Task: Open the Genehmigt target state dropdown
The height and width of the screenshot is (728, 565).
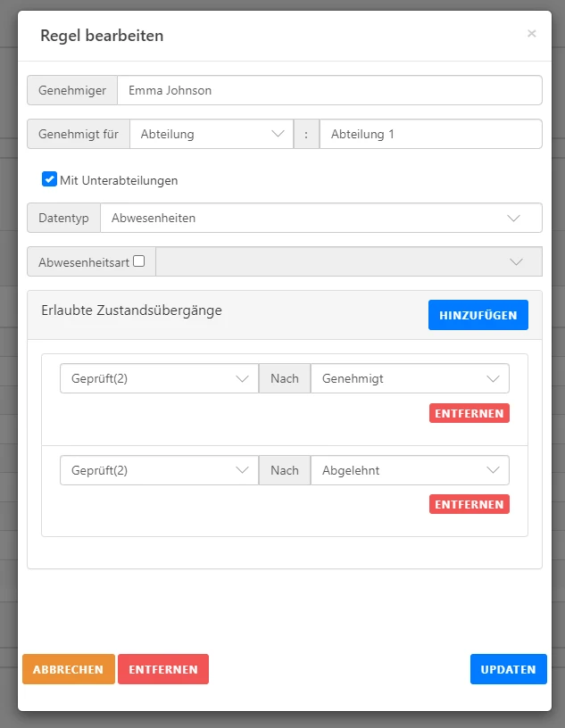Action: [x=409, y=377]
